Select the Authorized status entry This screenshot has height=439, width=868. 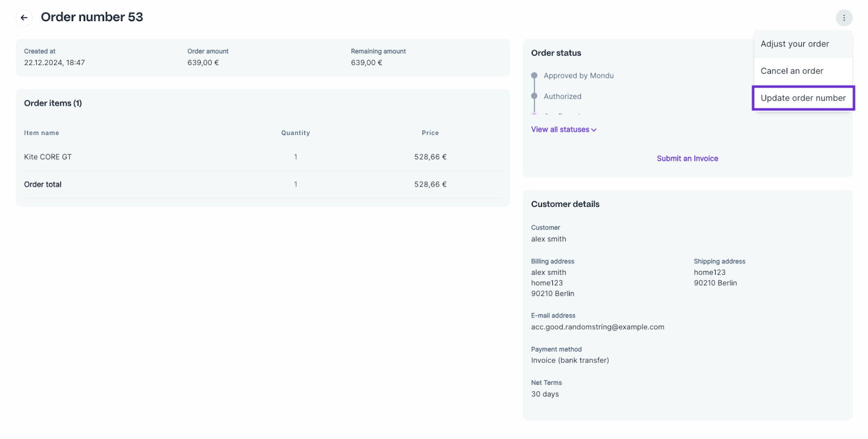tap(562, 96)
